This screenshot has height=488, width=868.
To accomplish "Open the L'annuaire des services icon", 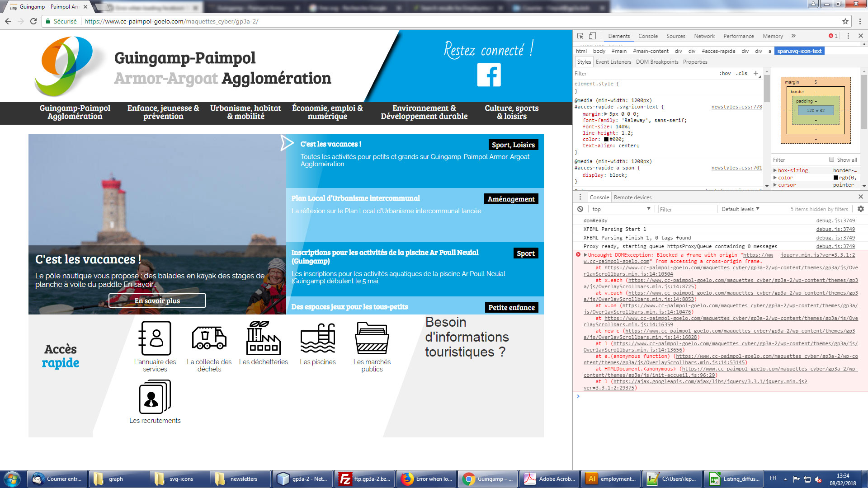I will point(155,338).
